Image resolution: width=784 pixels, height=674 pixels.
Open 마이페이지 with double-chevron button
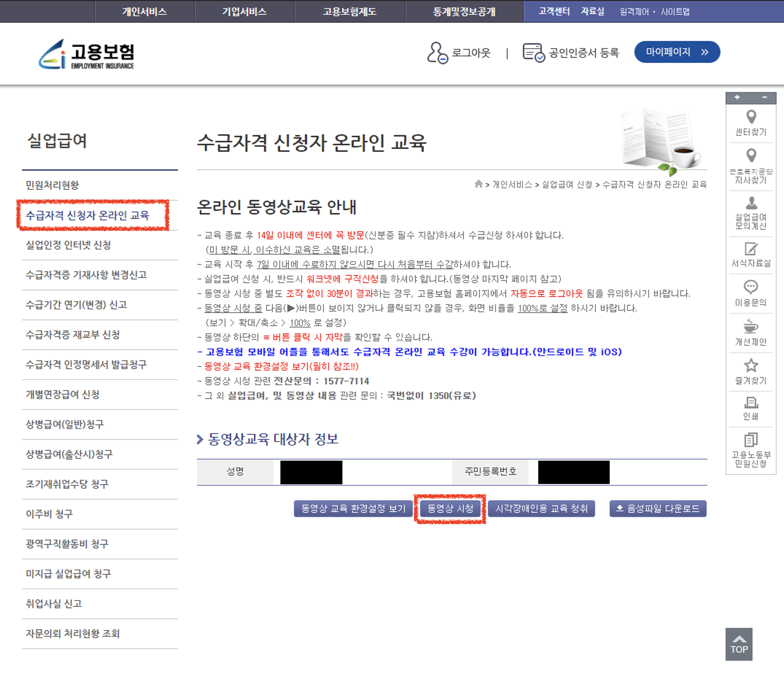[x=676, y=52]
